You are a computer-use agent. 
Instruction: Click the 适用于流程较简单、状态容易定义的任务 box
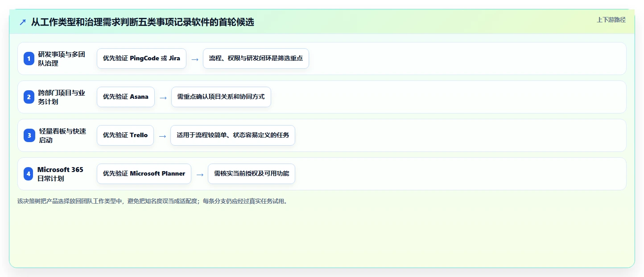click(x=233, y=135)
